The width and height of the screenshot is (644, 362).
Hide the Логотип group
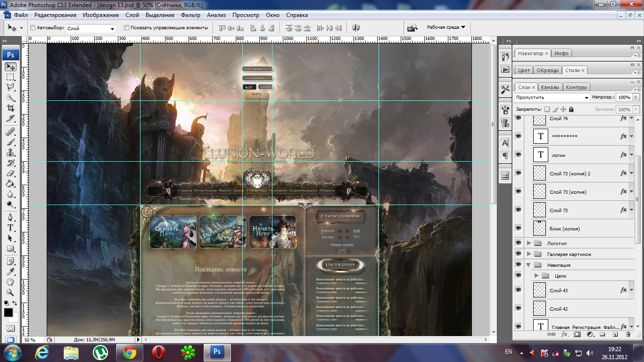pos(519,243)
